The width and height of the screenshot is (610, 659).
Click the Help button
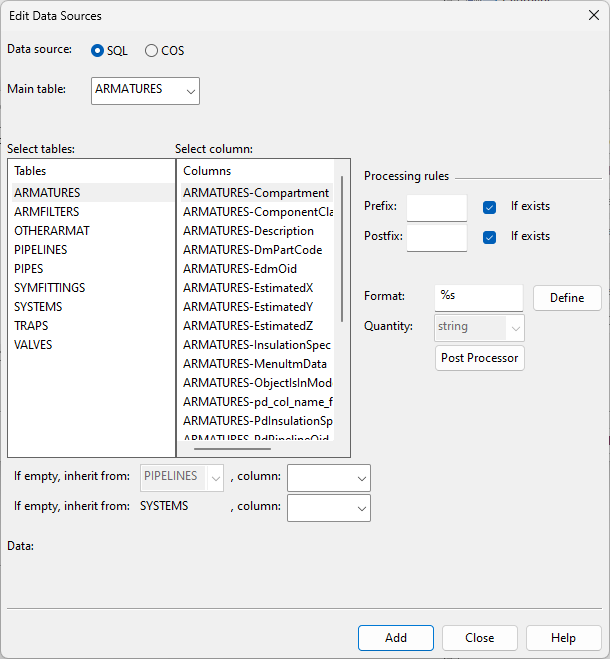563,638
